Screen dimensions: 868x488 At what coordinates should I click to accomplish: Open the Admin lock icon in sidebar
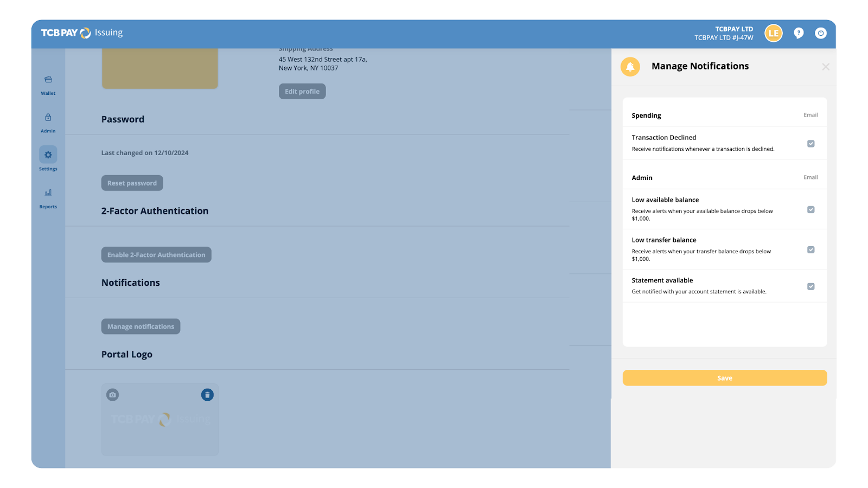point(48,117)
